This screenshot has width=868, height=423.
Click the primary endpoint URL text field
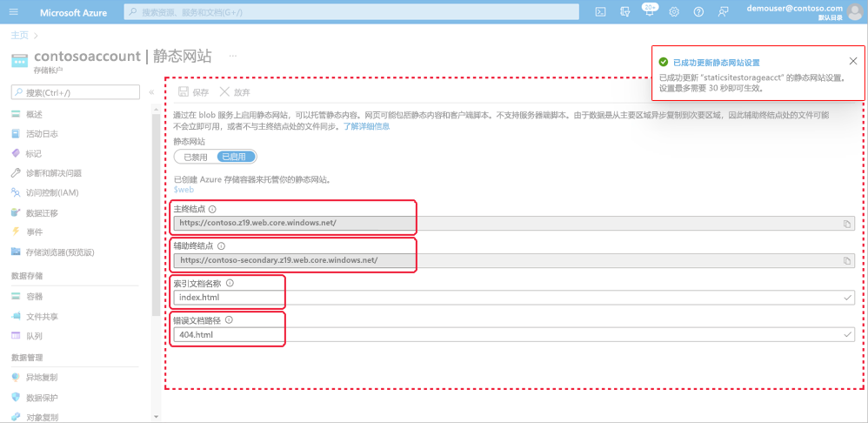tap(514, 223)
